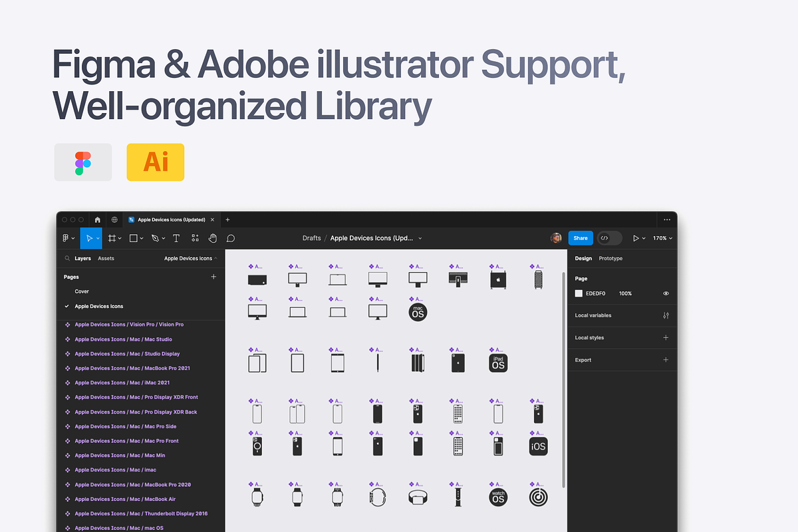Switch to the Design tab
This screenshot has height=532, width=798.
pyautogui.click(x=583, y=258)
